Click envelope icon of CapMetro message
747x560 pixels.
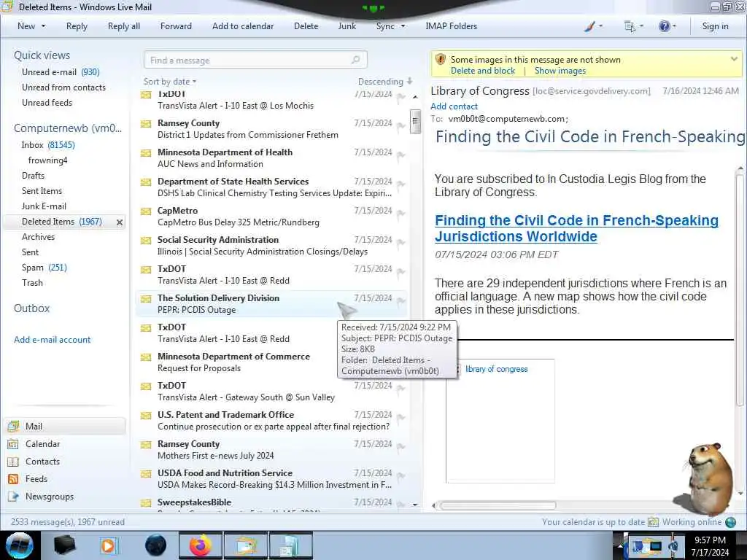[146, 211]
